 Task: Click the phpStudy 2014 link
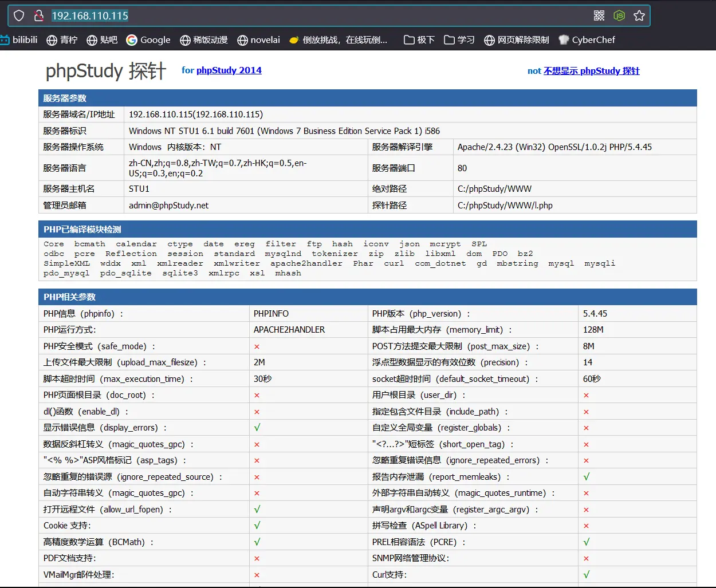pos(229,70)
